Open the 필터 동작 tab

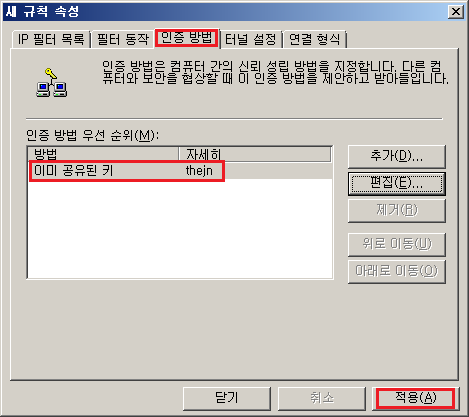[123, 39]
